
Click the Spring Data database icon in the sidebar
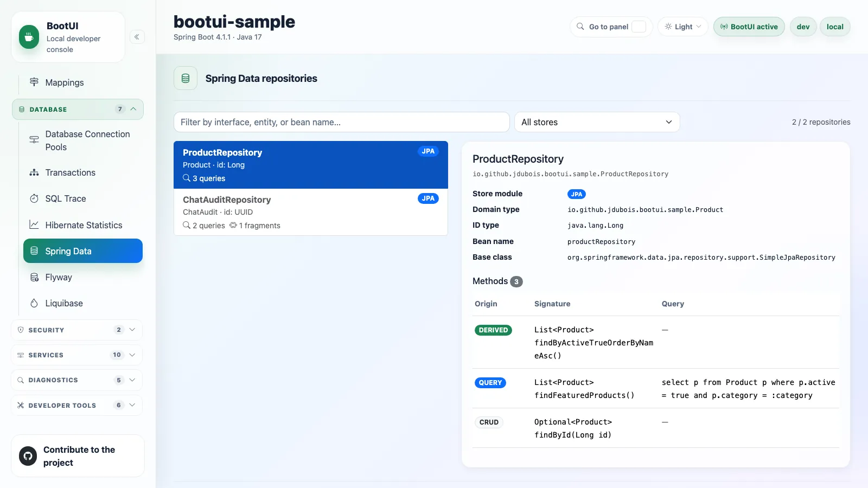coord(34,251)
